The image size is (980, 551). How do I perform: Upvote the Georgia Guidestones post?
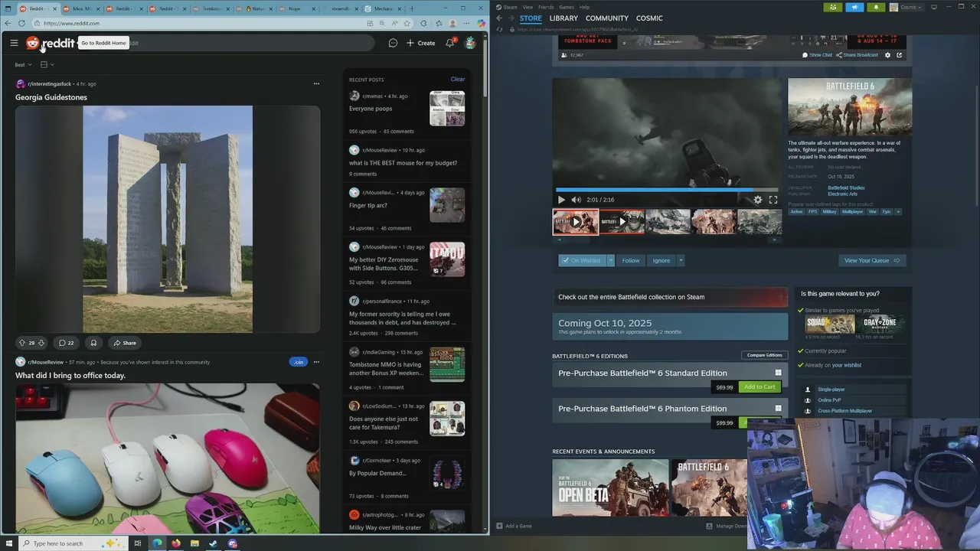click(x=22, y=343)
